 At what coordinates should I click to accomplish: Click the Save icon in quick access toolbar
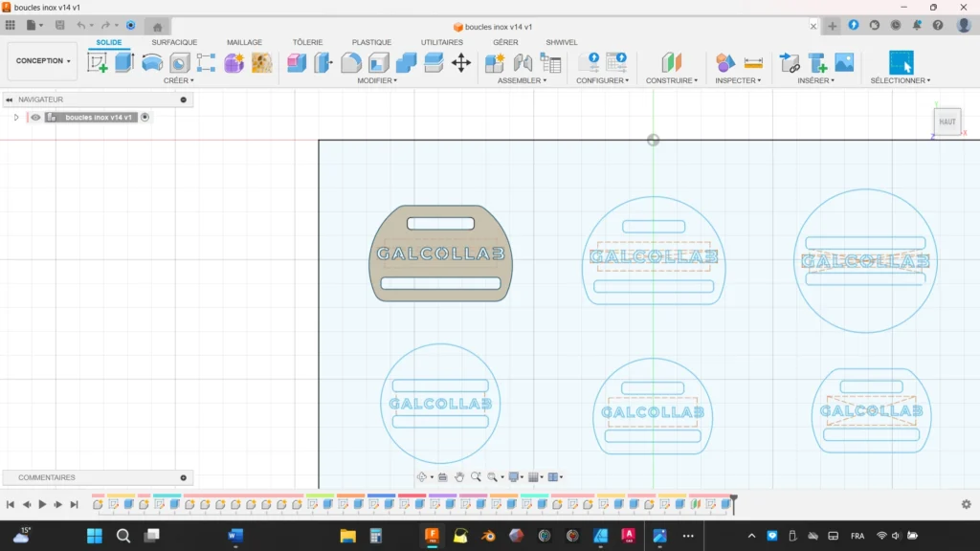click(60, 26)
